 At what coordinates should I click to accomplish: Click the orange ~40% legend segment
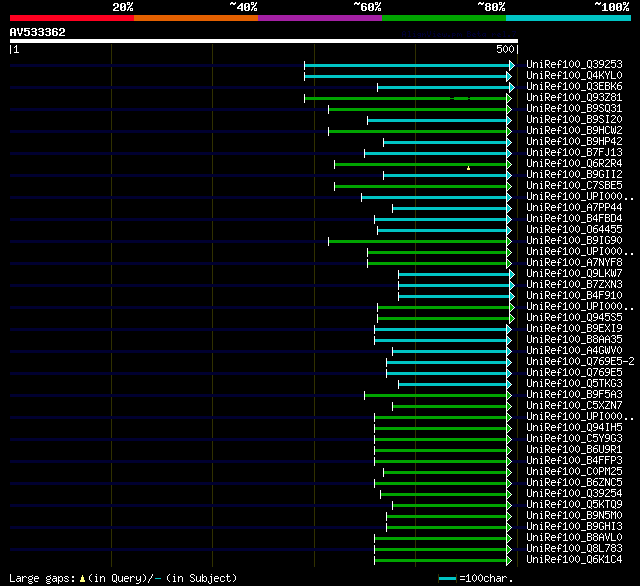coord(196,18)
